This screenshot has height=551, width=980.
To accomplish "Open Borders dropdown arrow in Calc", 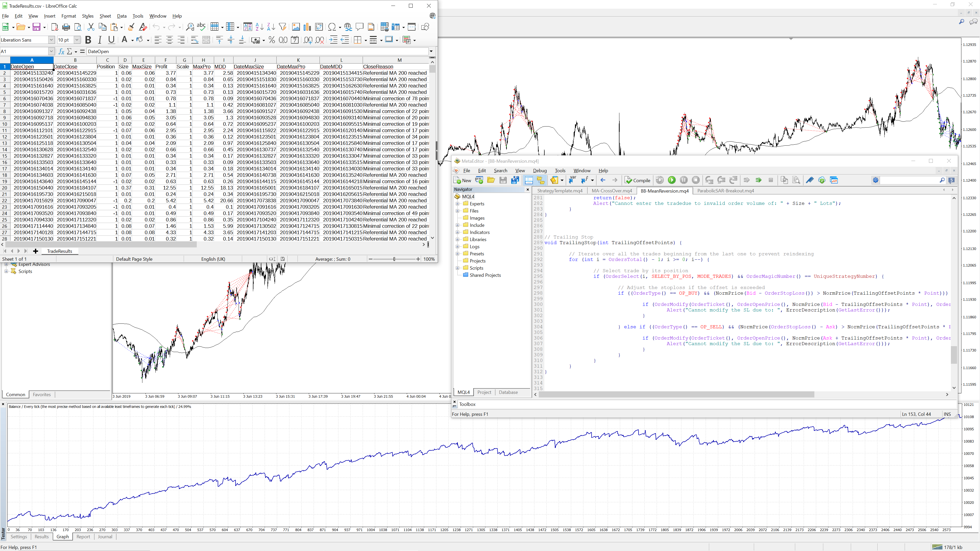I will [366, 40].
